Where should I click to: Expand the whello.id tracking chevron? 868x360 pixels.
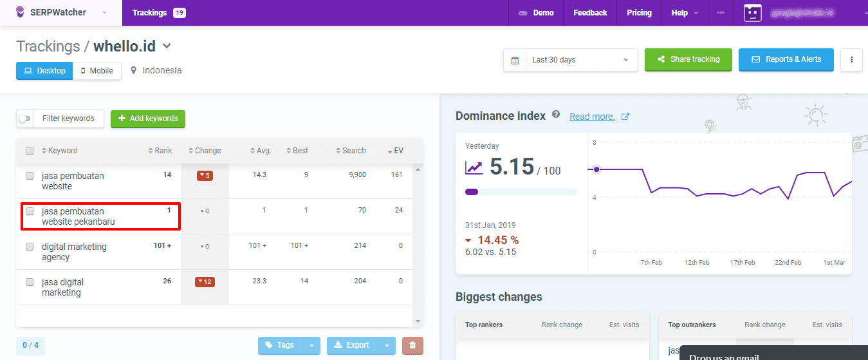point(167,46)
